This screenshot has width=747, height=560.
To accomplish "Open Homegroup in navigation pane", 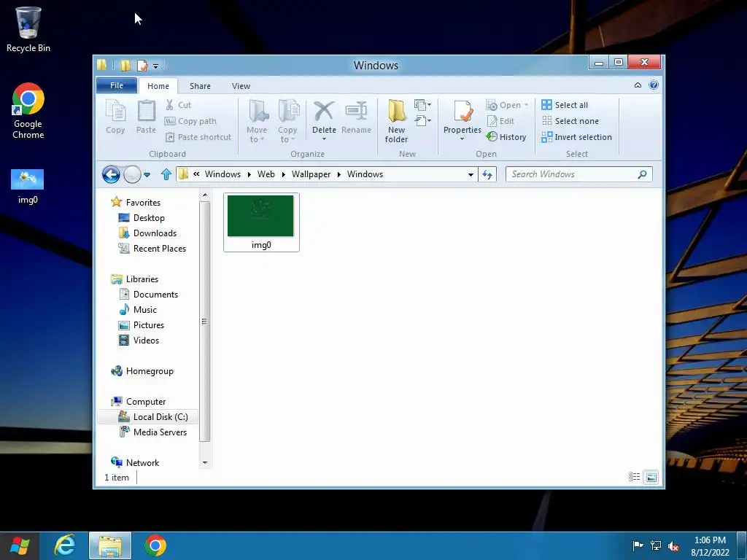I will pyautogui.click(x=142, y=371).
